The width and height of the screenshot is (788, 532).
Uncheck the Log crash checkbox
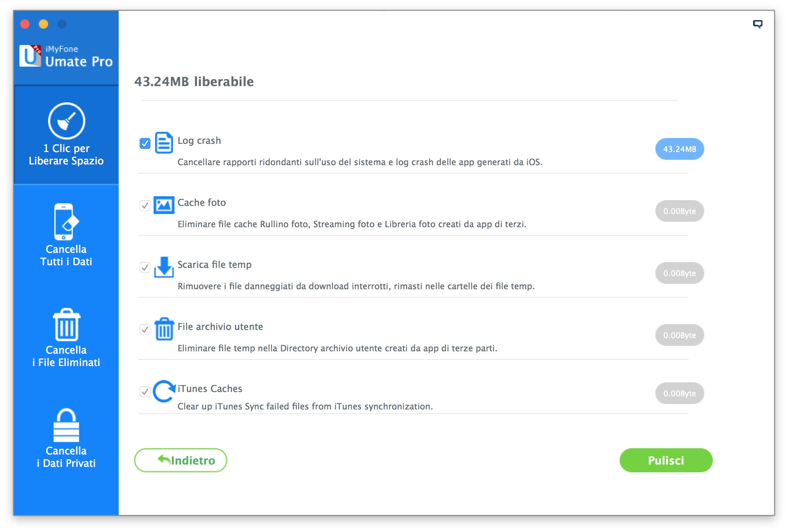coord(145,143)
